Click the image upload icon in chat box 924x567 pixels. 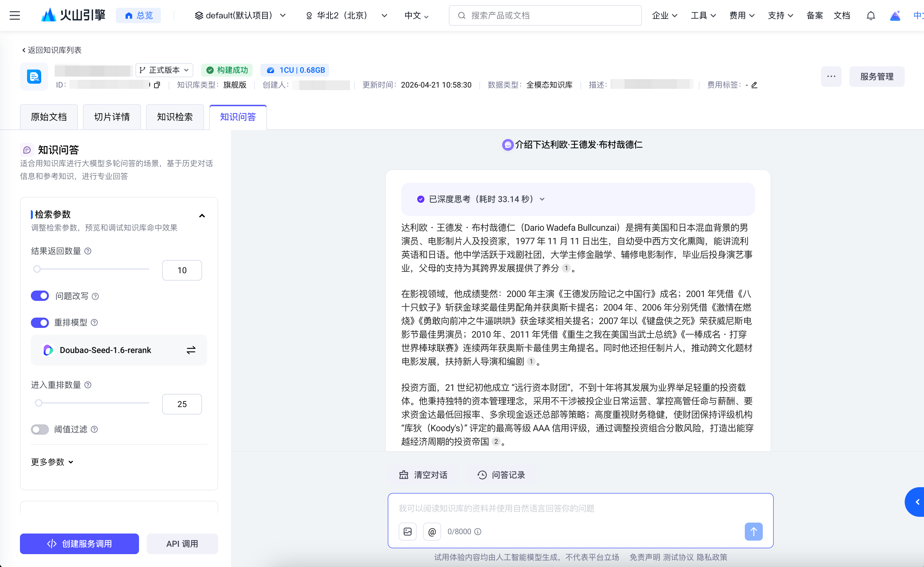pos(407,531)
